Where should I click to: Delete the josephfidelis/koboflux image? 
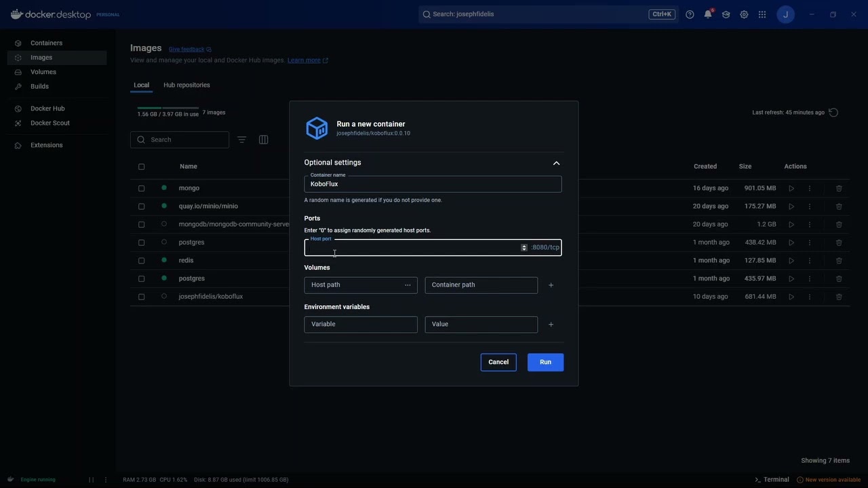839,297
